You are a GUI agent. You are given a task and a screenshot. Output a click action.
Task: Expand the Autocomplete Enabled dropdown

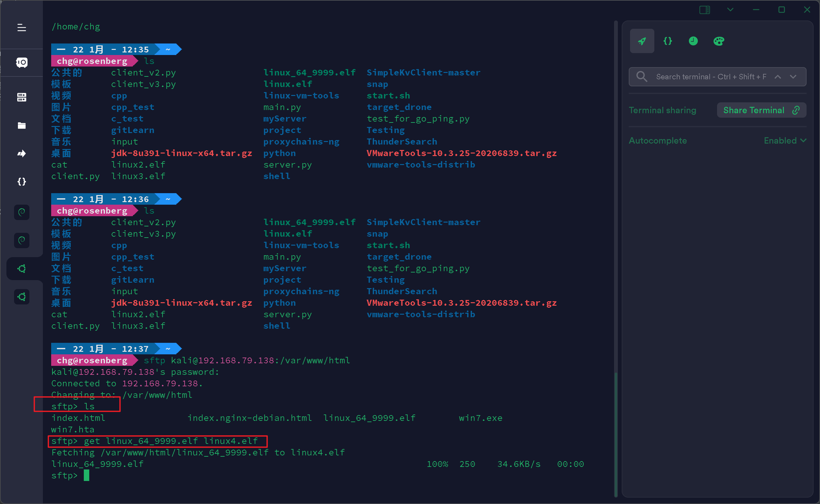(785, 141)
